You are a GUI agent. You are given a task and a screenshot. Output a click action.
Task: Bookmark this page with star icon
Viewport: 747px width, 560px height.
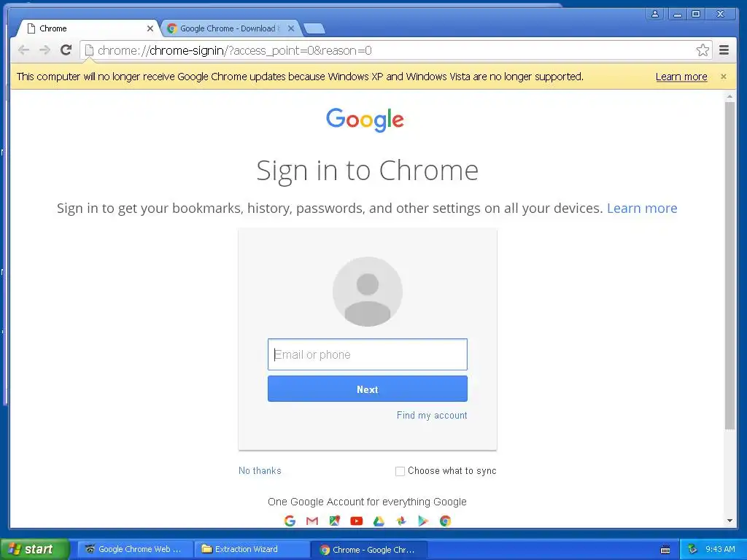[x=703, y=50]
